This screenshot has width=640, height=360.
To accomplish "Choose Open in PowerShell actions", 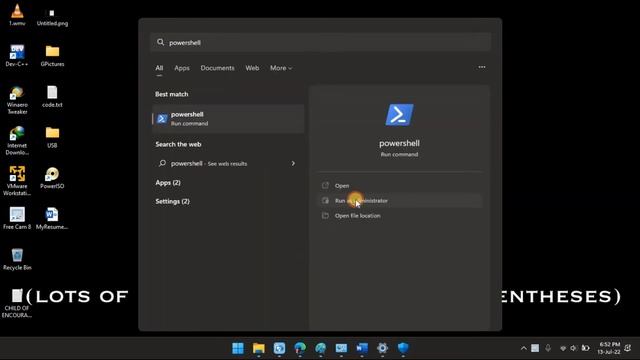I will point(400,186).
